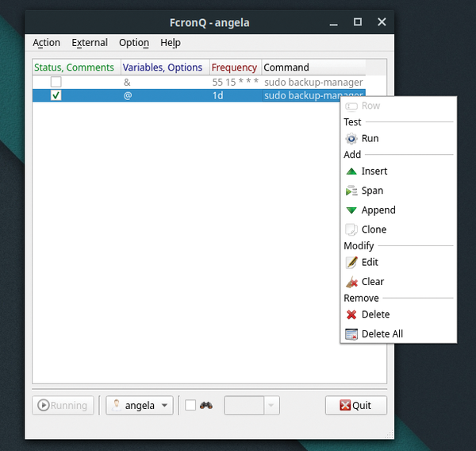Click the Edit pencil icon
Screen dimensions: 476x451
coord(351,262)
